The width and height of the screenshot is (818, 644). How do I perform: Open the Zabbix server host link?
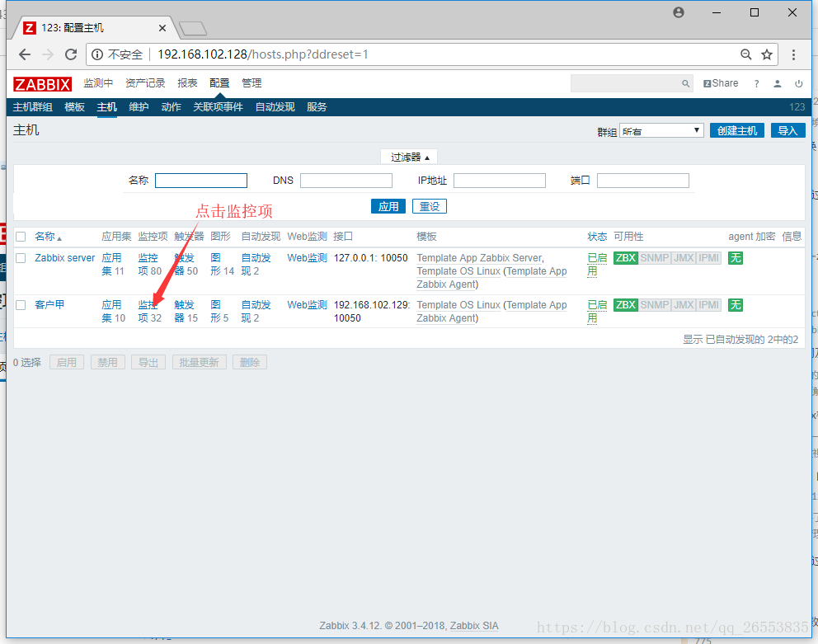pyautogui.click(x=65, y=258)
